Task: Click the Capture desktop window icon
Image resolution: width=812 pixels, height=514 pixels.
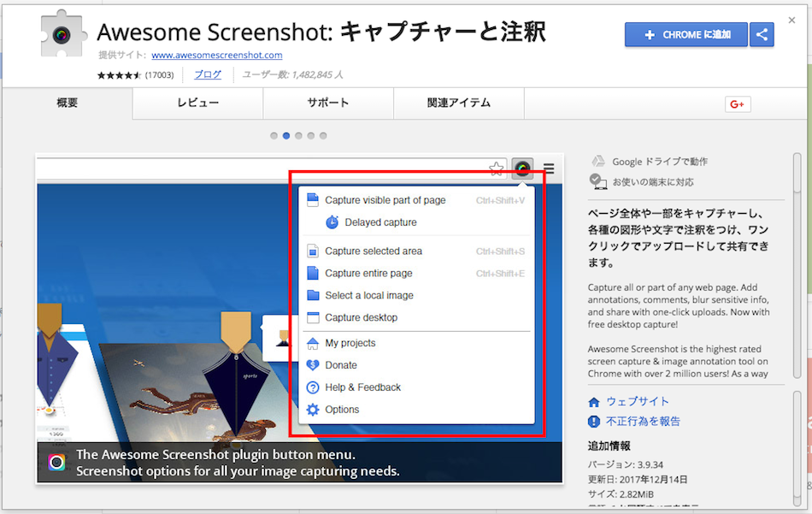Action: [x=313, y=317]
